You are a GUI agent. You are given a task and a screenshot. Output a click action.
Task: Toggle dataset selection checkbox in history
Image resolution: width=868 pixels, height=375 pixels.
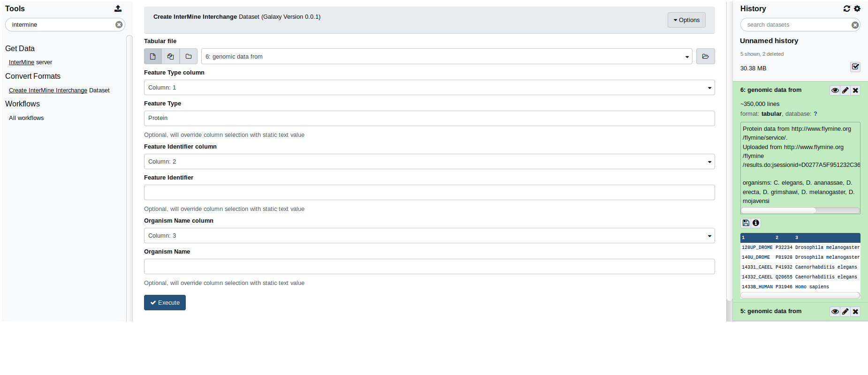[x=855, y=67]
